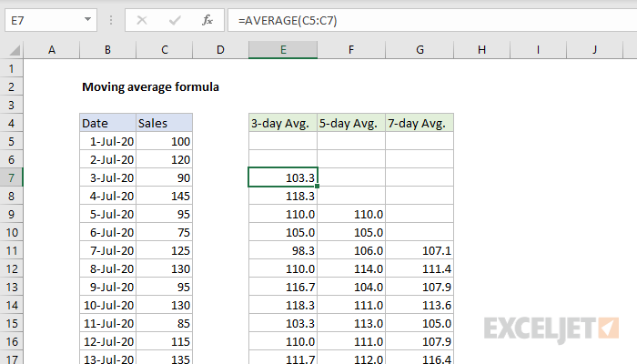Select column G header
Viewport: 637px width, 364px height.
point(420,50)
